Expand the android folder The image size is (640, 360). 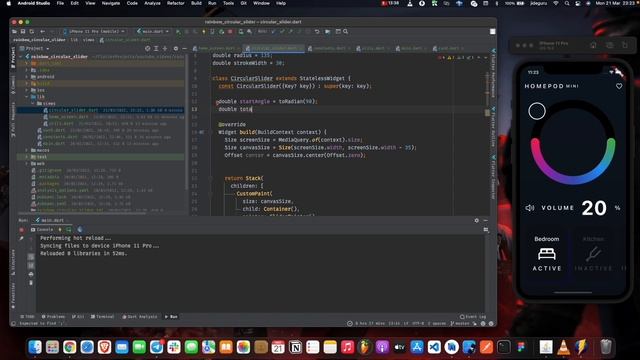tap(27, 77)
